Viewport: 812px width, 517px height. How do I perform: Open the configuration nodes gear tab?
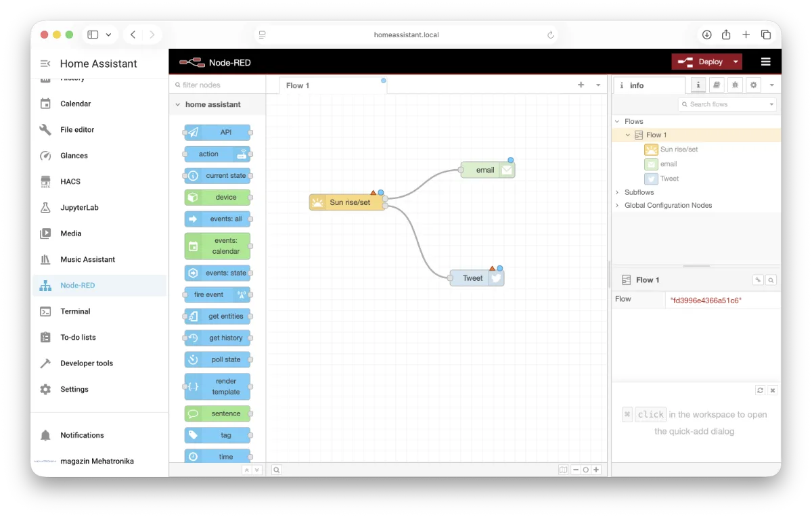753,85
